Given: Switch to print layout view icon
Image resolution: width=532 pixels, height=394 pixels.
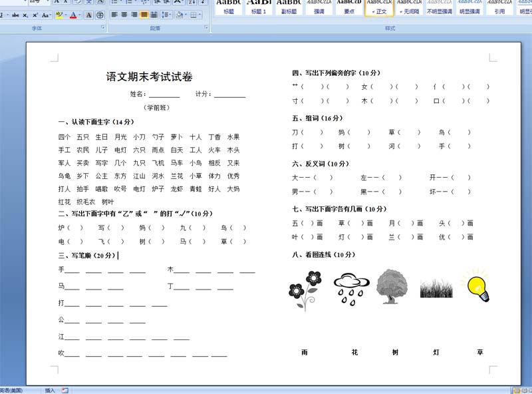Looking at the screenshot, I should tap(517, 391).
